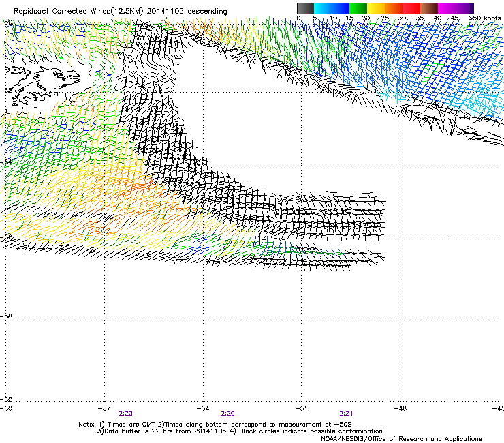This screenshot has height=443, width=504.
Task: Click the chart title 'Rapidscat Corrected Winds(12.5KM)'
Action: [78, 12]
